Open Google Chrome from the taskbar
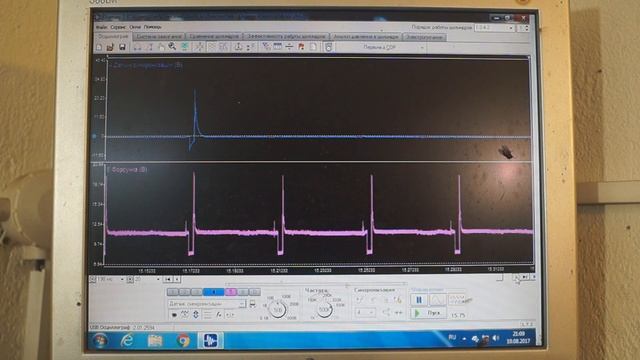Image resolution: width=640 pixels, height=360 pixels. click(x=183, y=340)
